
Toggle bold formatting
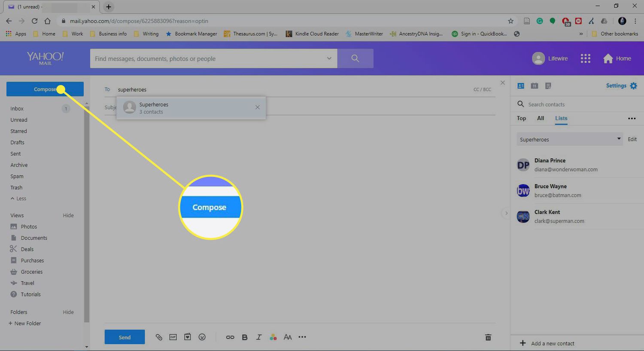click(245, 337)
